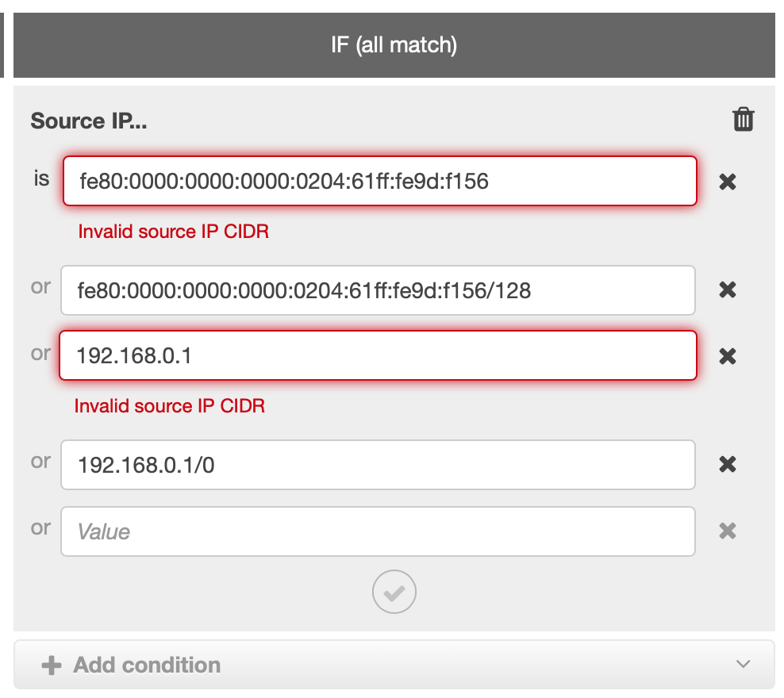Delete the Source IP condition with trash icon

(743, 120)
